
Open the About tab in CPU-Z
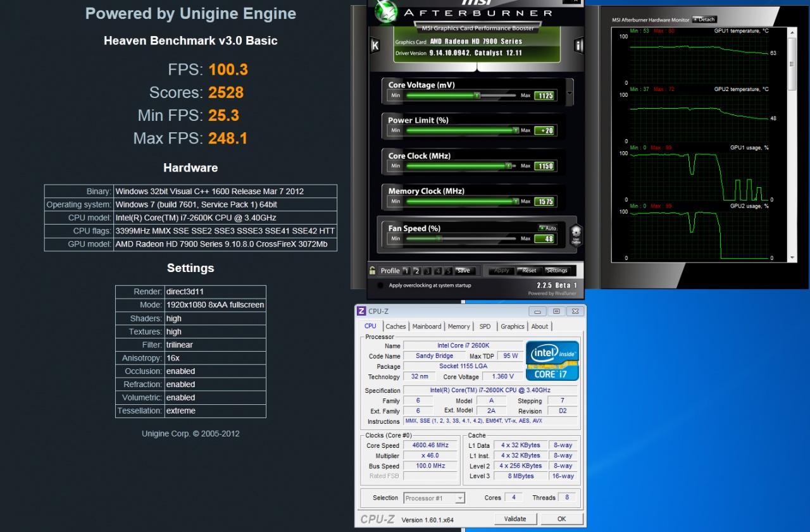click(540, 326)
